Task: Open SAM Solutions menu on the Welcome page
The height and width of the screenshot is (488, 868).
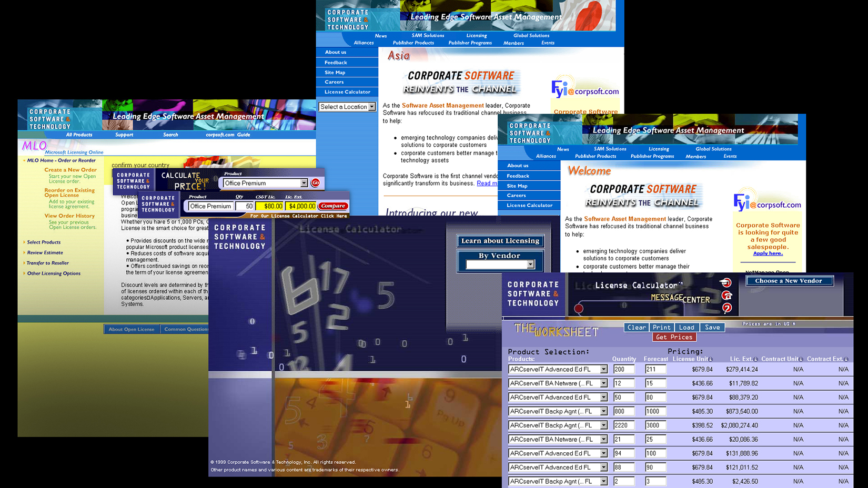Action: point(610,149)
